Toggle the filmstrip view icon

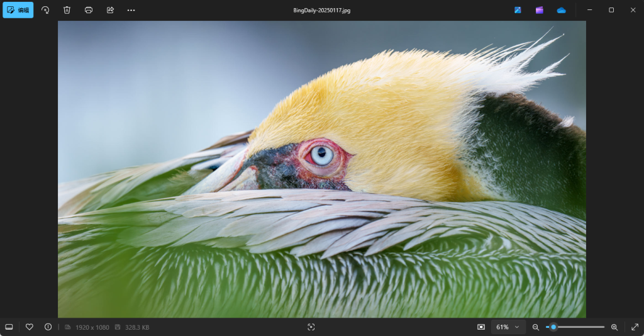pos(9,327)
